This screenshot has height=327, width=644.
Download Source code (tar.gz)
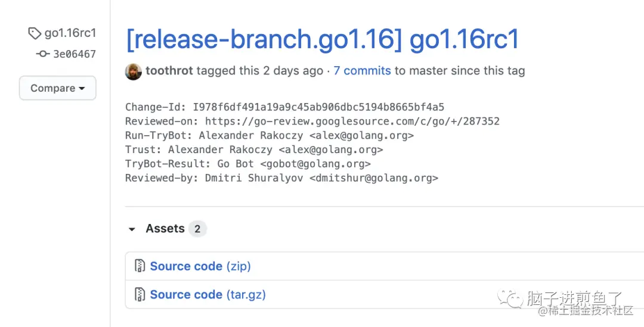[208, 294]
